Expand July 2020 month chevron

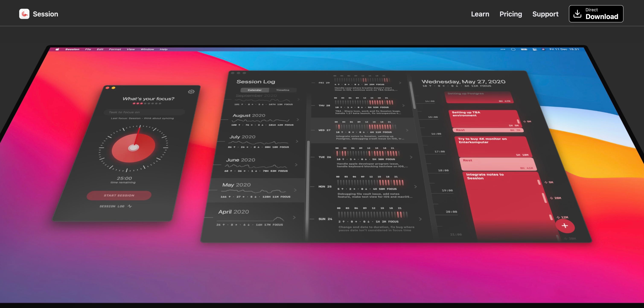point(297,141)
